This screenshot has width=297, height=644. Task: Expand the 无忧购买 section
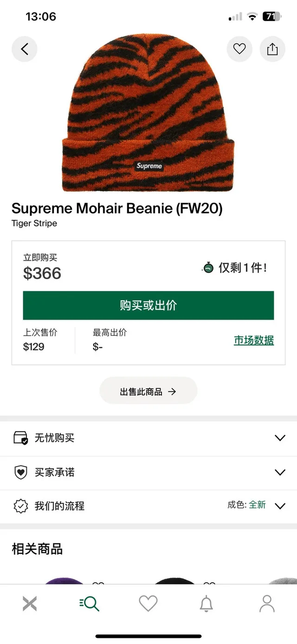pyautogui.click(x=148, y=437)
